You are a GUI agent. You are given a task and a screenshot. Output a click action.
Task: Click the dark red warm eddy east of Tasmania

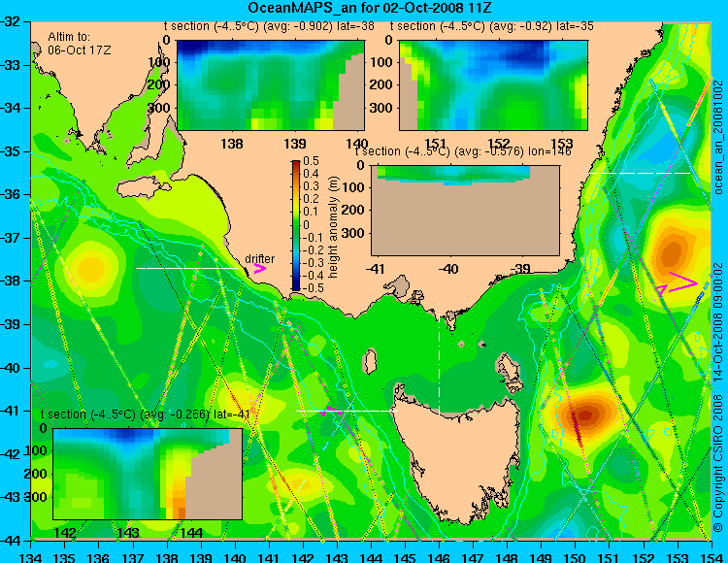585,414
